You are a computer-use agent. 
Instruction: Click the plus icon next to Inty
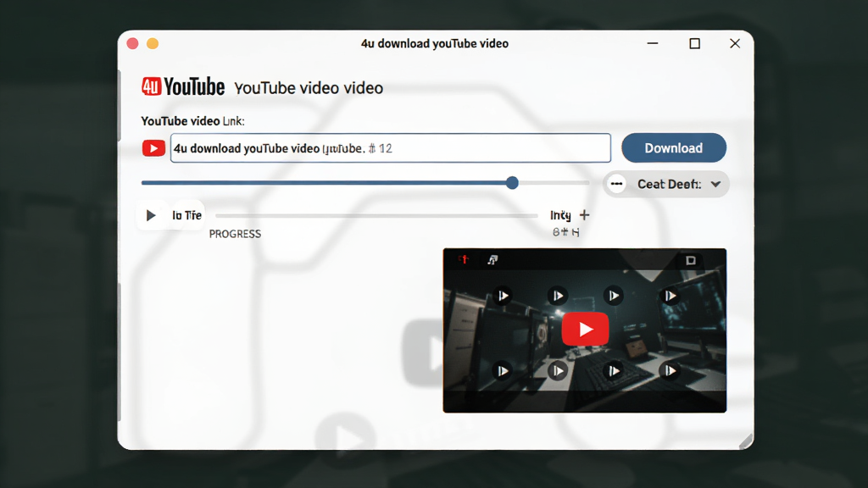(x=584, y=214)
